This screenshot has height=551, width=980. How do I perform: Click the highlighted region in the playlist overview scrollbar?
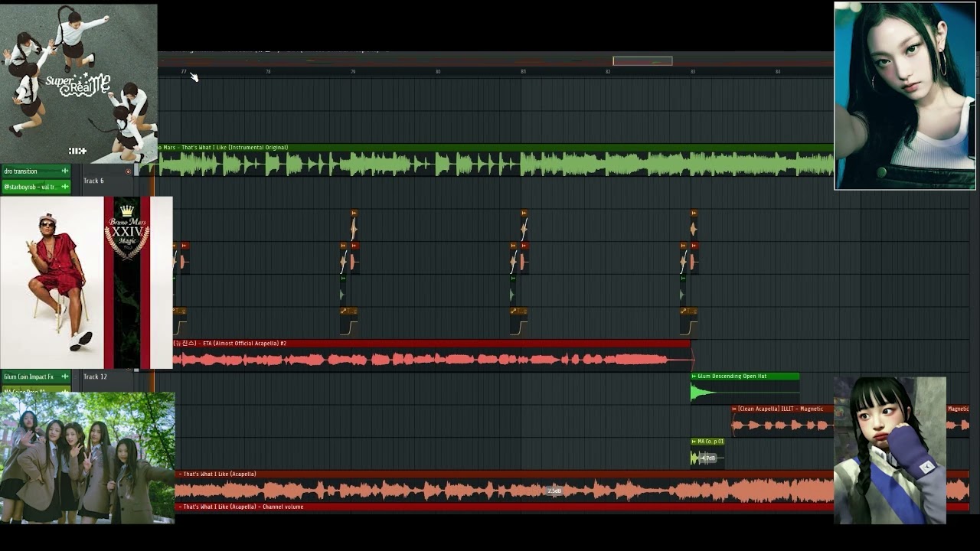(x=642, y=61)
